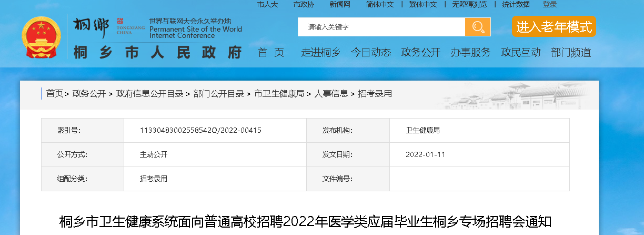Image resolution: width=644 pixels, height=235 pixels.
Task: Click 首页 in the breadcrumb
Action: coord(55,94)
